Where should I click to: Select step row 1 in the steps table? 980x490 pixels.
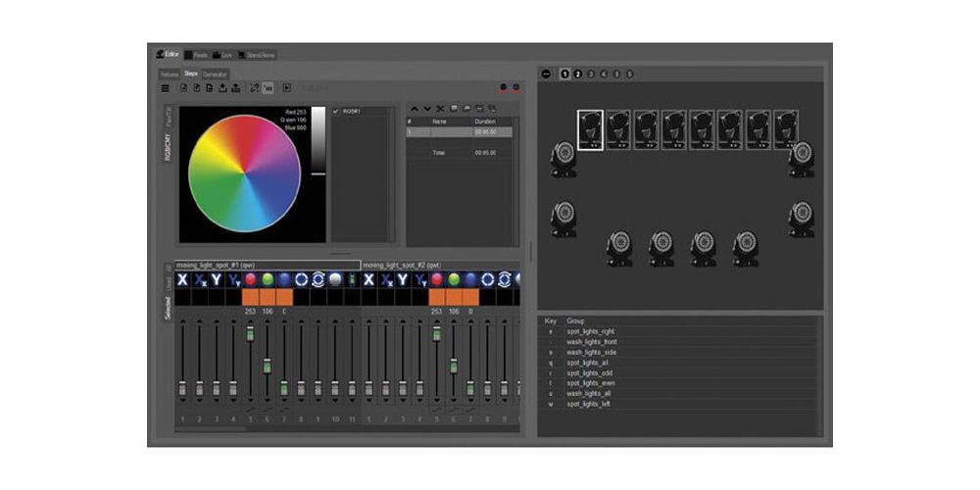460,132
